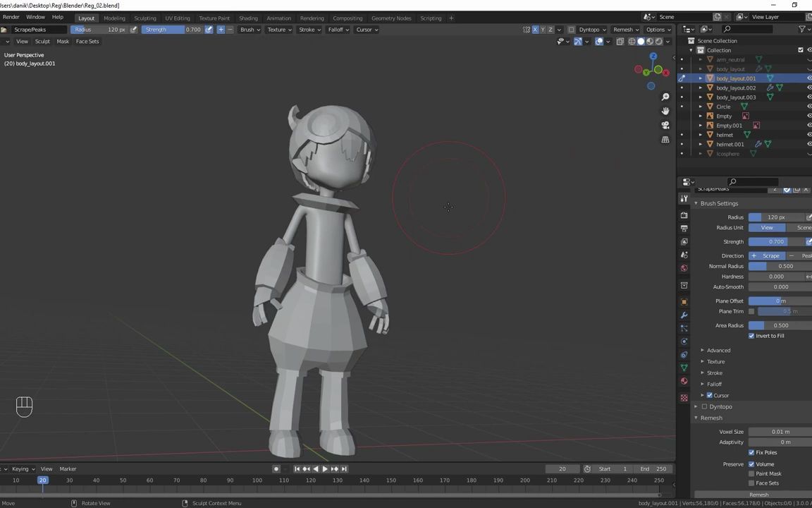This screenshot has height=508, width=812.
Task: Select body_layout.002 in the Outliner
Action: [737, 87]
